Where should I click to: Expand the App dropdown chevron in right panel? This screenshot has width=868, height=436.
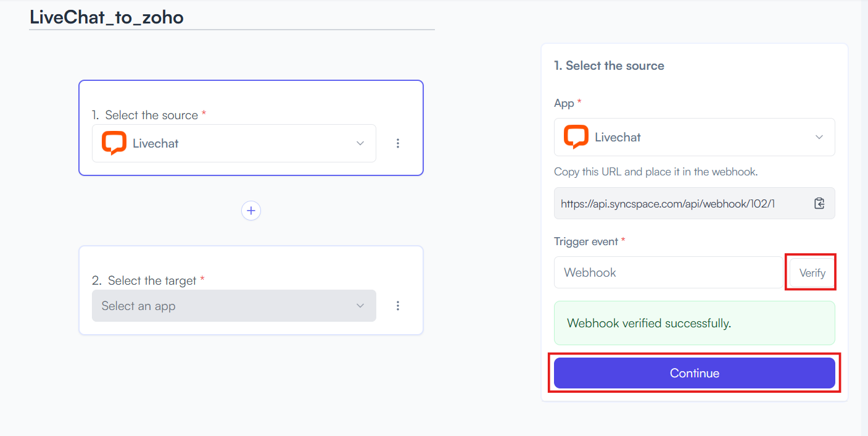[819, 137]
